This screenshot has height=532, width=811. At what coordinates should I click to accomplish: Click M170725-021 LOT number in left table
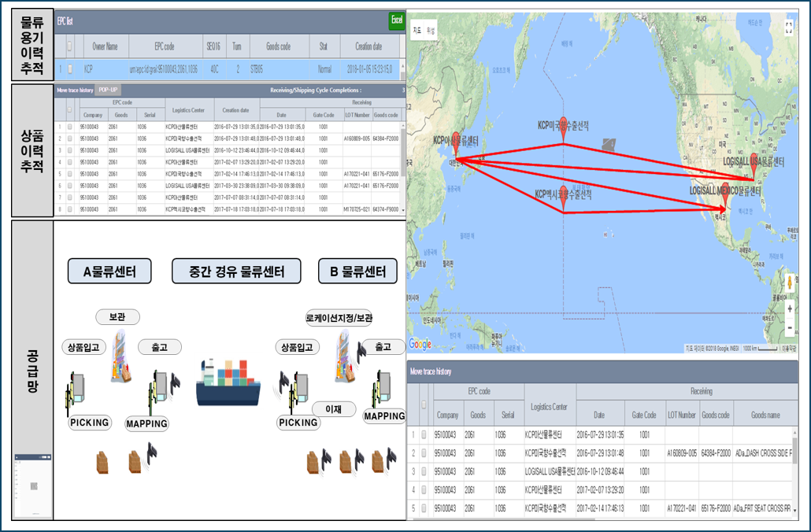pyautogui.click(x=357, y=209)
